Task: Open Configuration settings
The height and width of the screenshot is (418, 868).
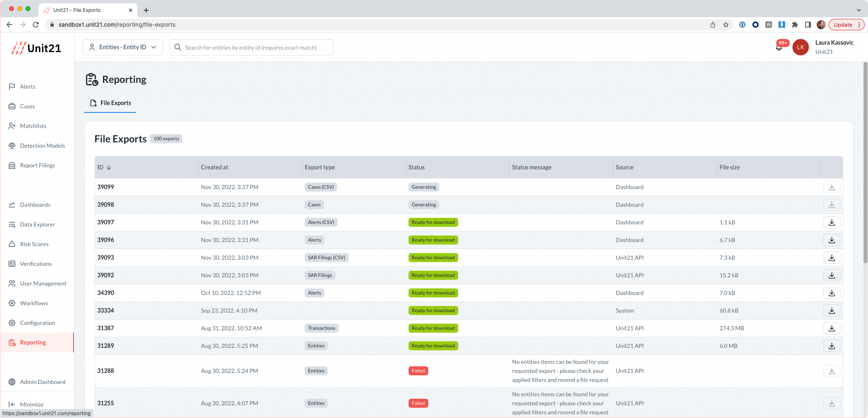Action: click(x=37, y=323)
